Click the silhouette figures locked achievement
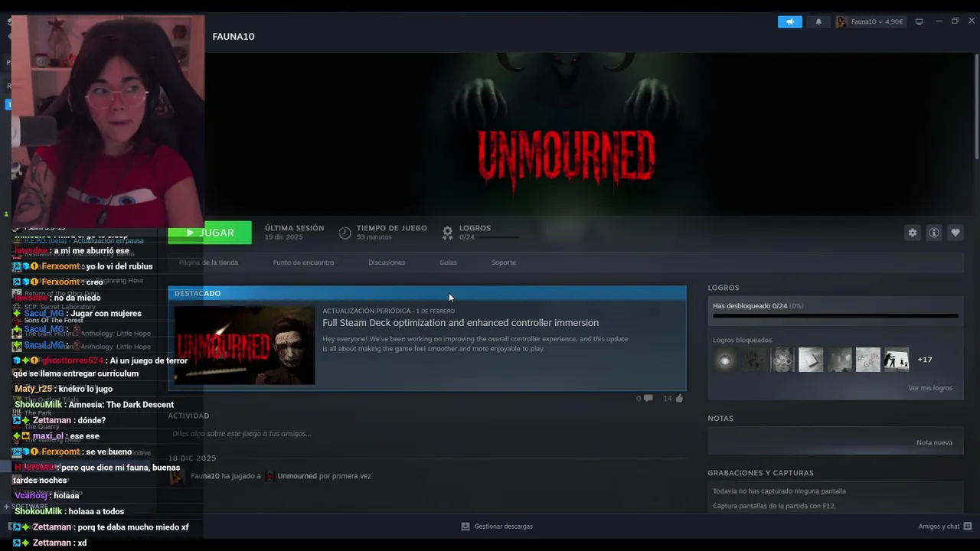Image resolution: width=980 pixels, height=551 pixels. 897,360
